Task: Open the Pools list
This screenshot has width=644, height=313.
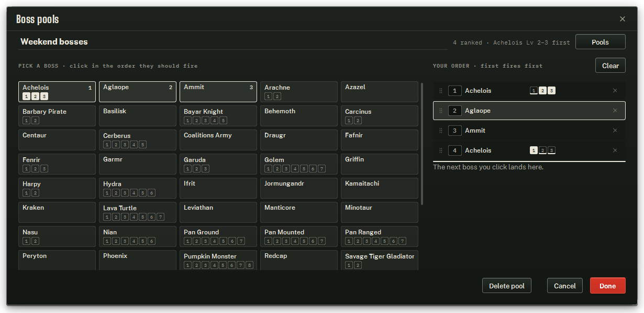Action: point(600,42)
